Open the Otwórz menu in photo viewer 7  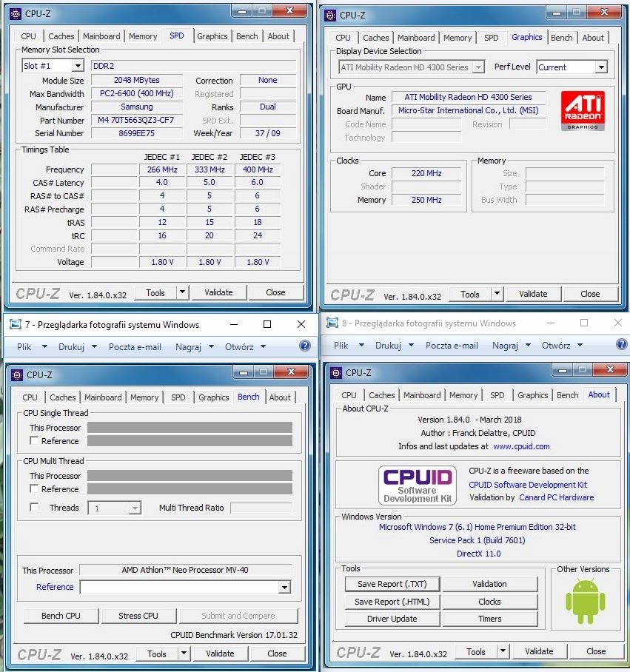[246, 346]
